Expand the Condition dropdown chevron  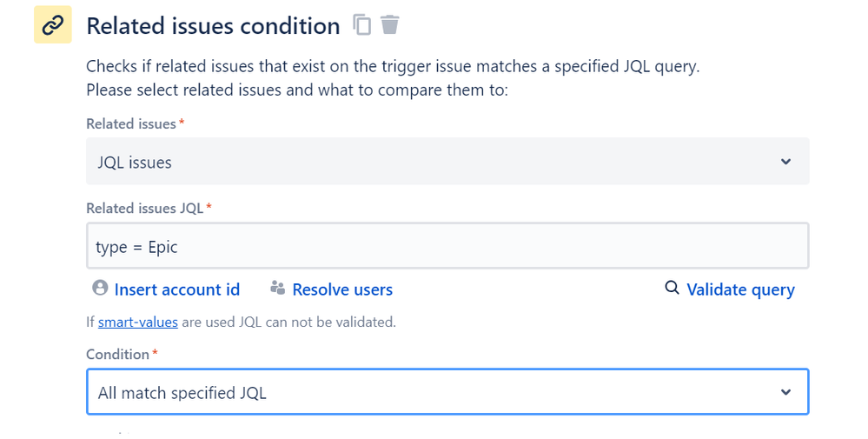(785, 392)
